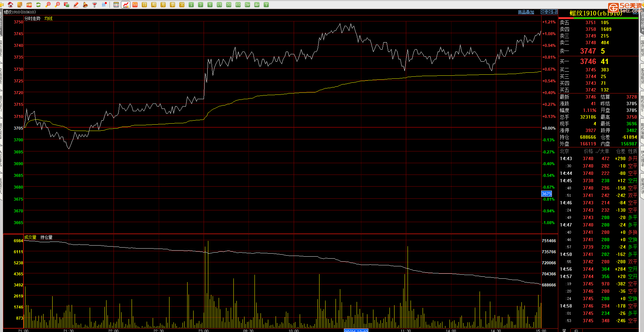Viewport: 644px width, 332px height.
Task: Open the alert bell icon
Action: click(85, 5)
